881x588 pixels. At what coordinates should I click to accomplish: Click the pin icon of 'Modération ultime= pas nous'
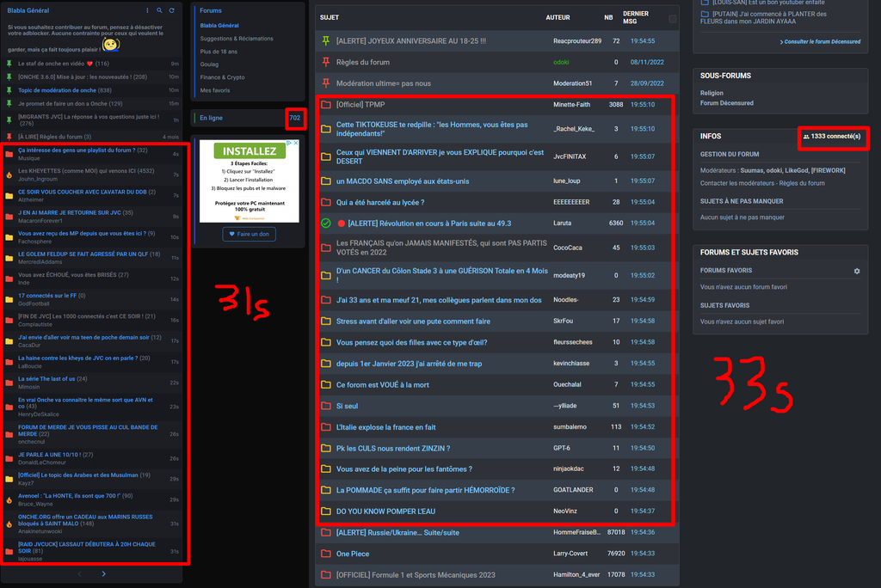tap(326, 83)
